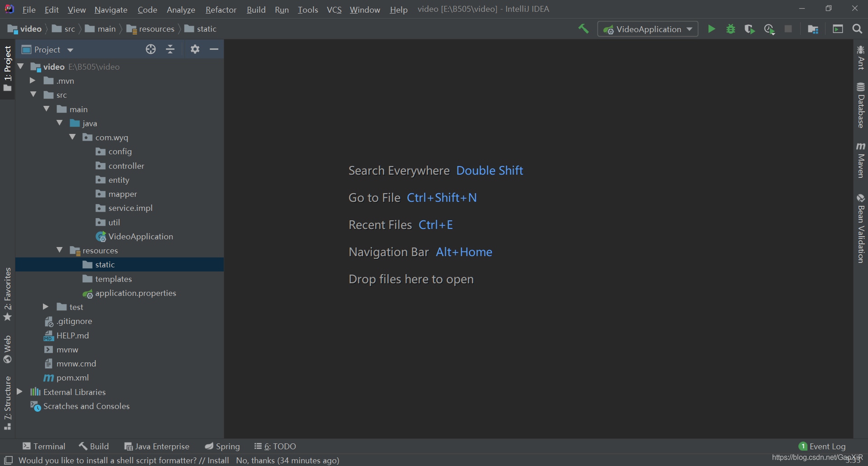Collapse all nodes in Project panel
Viewport: 868px width, 466px height.
click(170, 49)
